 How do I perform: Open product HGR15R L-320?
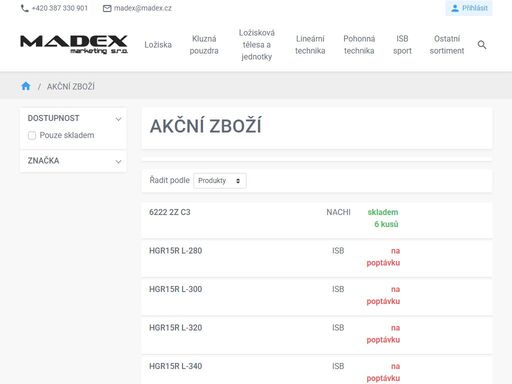pyautogui.click(x=176, y=328)
